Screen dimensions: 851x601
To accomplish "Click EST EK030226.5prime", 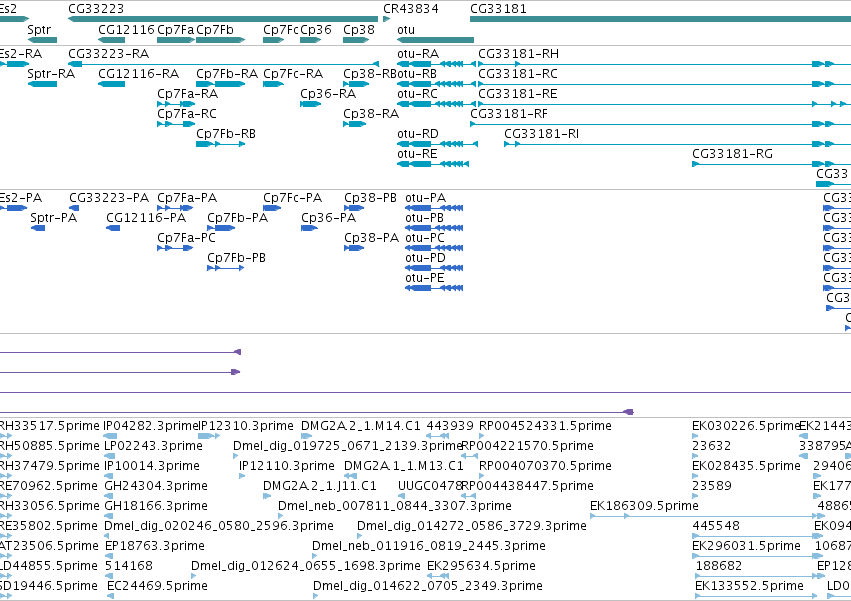I will point(696,436).
